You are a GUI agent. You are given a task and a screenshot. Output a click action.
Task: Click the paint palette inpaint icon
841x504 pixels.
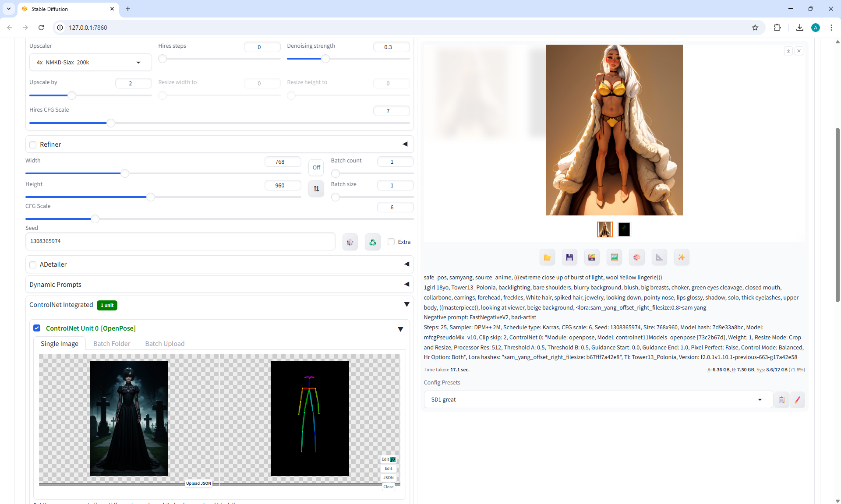click(x=636, y=257)
